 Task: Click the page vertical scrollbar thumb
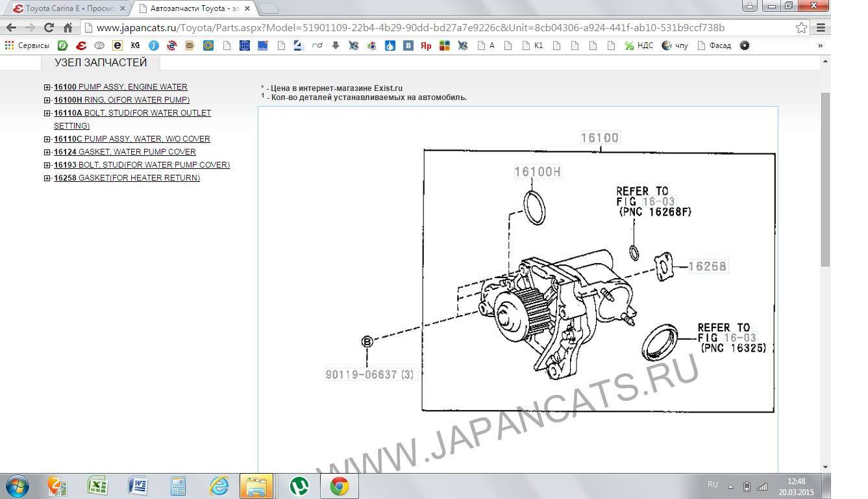pos(825,179)
